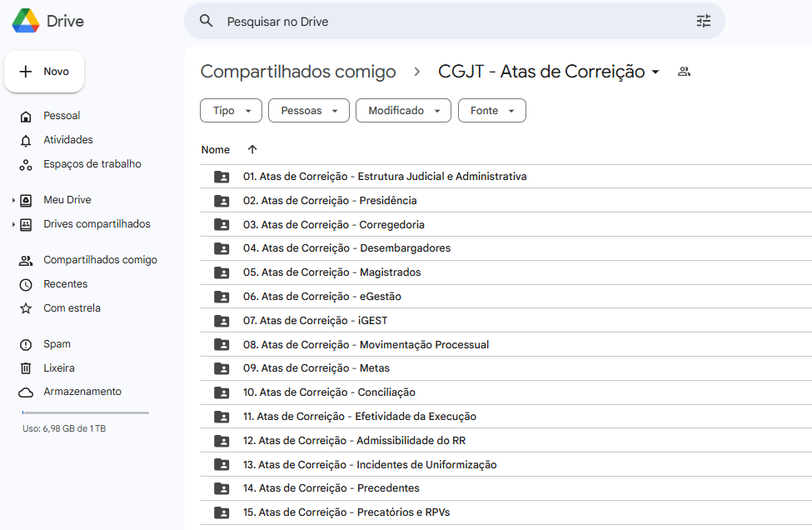Image resolution: width=812 pixels, height=530 pixels.
Task: Open the Pessoas filter dropdown
Action: [308, 111]
